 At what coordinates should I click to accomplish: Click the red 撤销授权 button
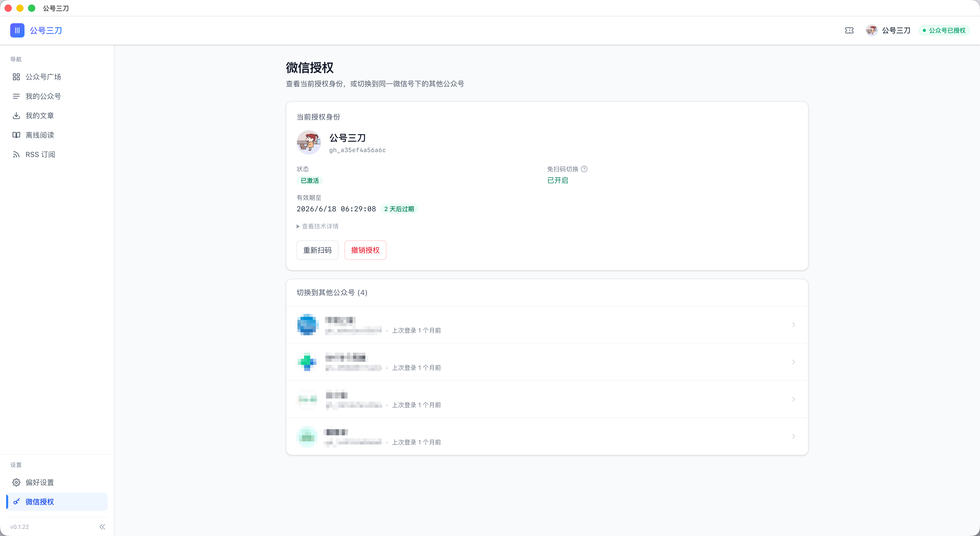365,250
